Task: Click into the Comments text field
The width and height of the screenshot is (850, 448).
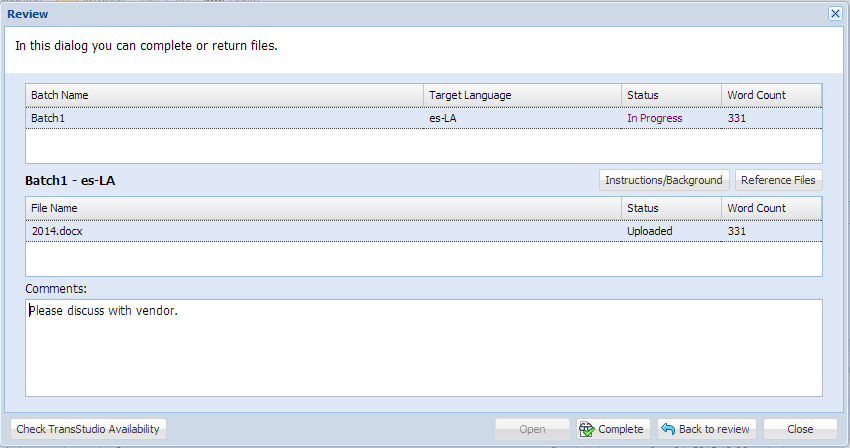Action: (x=424, y=348)
